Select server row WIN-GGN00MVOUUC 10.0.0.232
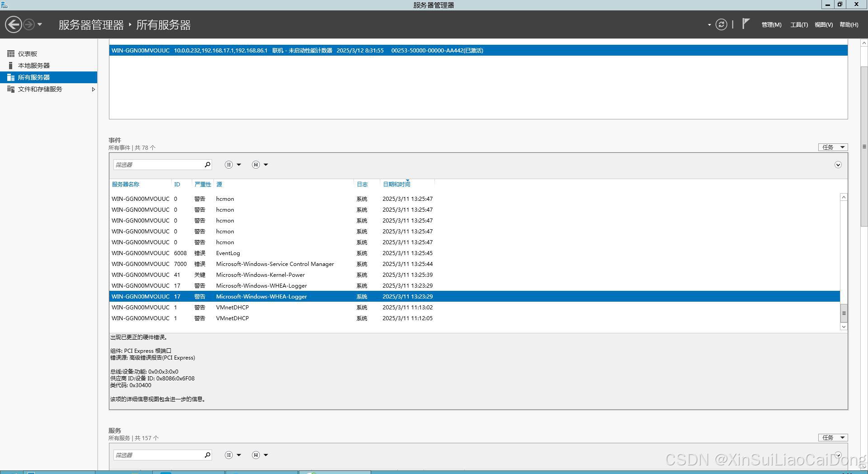The height and width of the screenshot is (474, 868). [x=478, y=50]
